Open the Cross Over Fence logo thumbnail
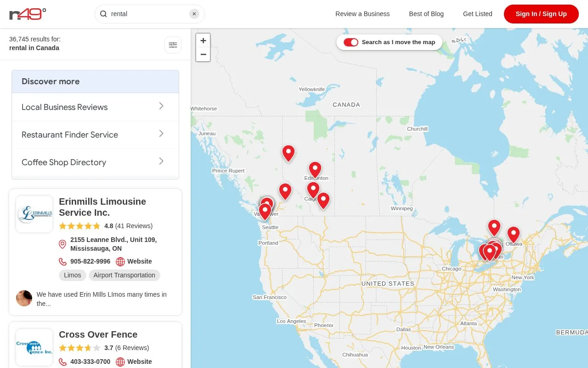 pos(34,347)
